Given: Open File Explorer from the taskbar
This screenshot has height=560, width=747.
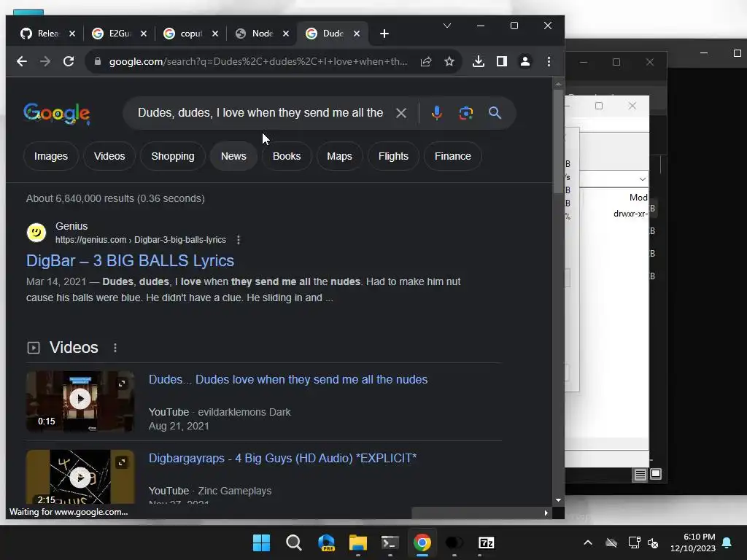Looking at the screenshot, I should (357, 542).
